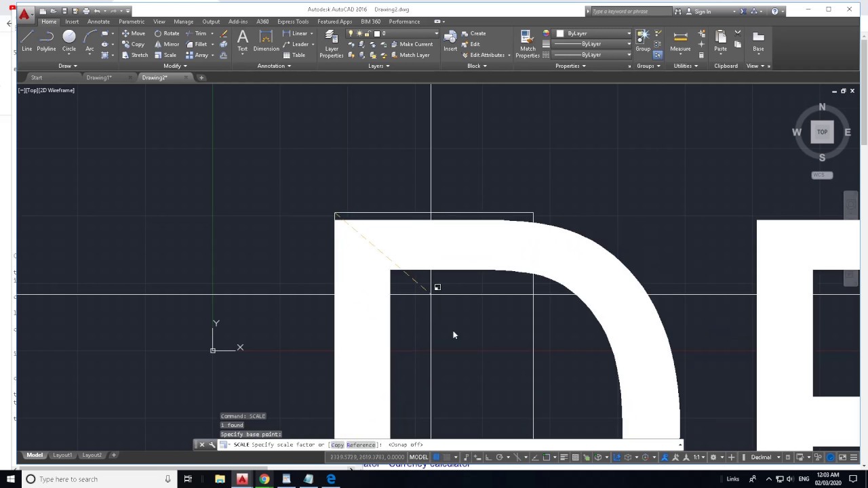Open the Insert block tool

(450, 41)
